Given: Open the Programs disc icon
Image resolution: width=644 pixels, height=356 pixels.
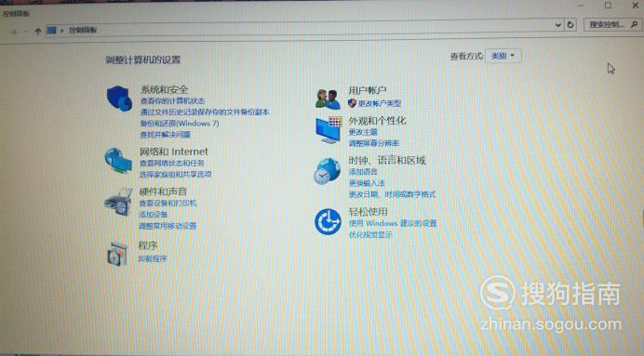Looking at the screenshot, I should coord(117,254).
